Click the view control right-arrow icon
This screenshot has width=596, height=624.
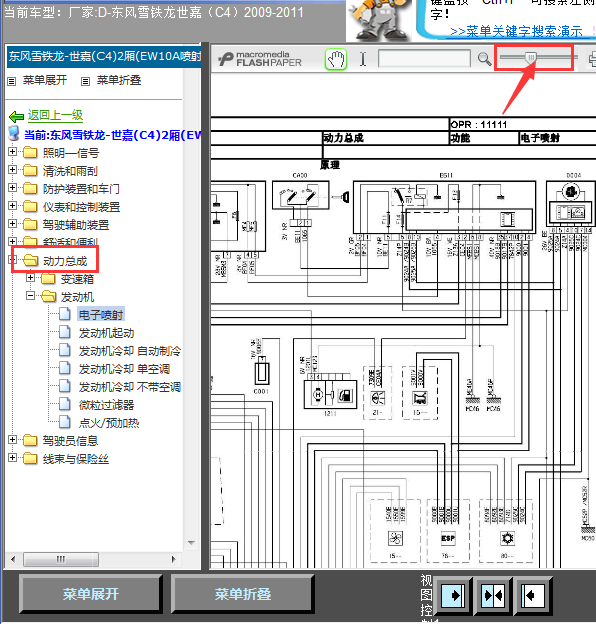454,595
